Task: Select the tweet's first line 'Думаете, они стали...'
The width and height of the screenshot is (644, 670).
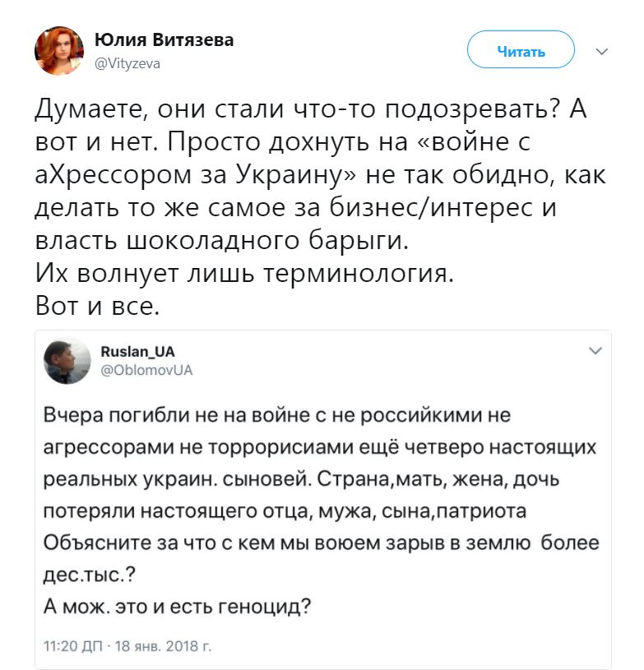Action: pyautogui.click(x=311, y=109)
